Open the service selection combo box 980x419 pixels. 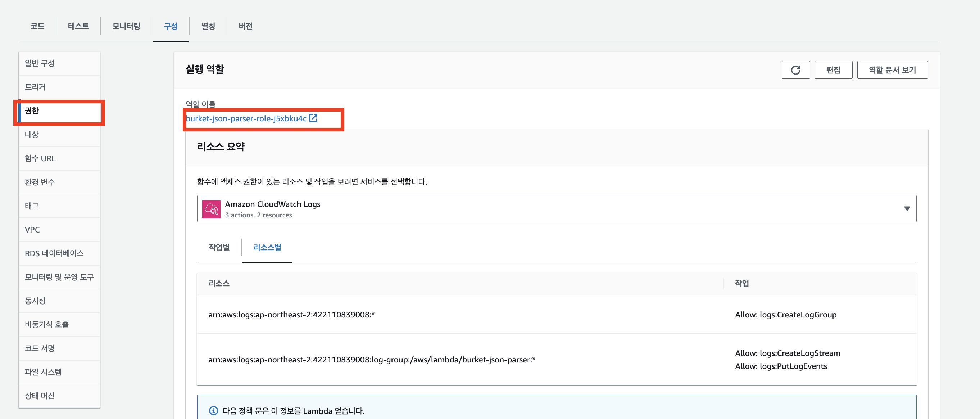(x=556, y=208)
